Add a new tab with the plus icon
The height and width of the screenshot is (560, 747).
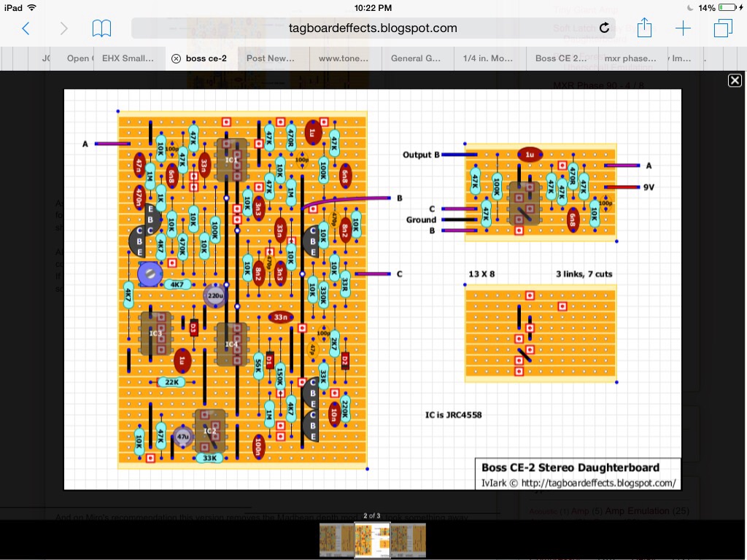(x=683, y=28)
